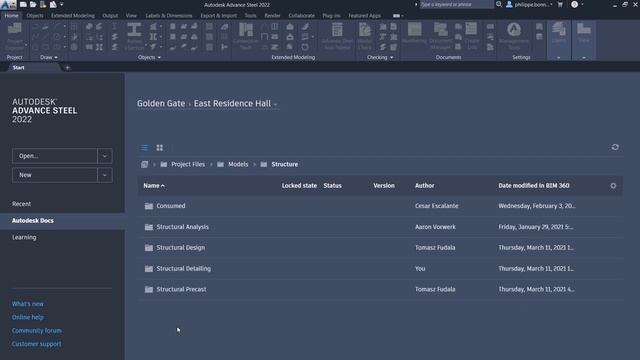Click the keyword search input field
The height and width of the screenshot is (360, 640).
(x=456, y=4)
